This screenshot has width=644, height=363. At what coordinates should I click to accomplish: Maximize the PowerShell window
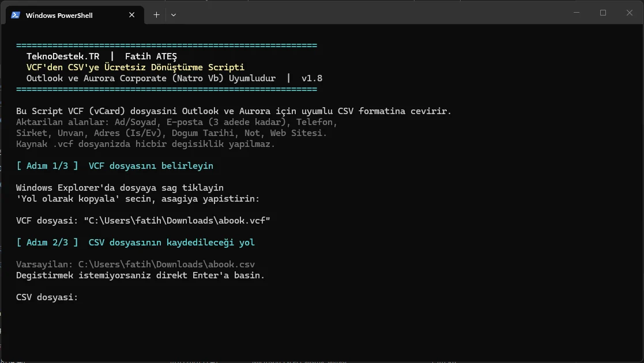pos(603,13)
